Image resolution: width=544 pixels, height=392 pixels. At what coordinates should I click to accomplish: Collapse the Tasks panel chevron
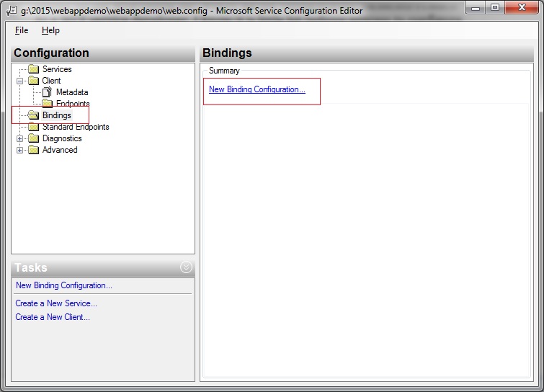186,267
